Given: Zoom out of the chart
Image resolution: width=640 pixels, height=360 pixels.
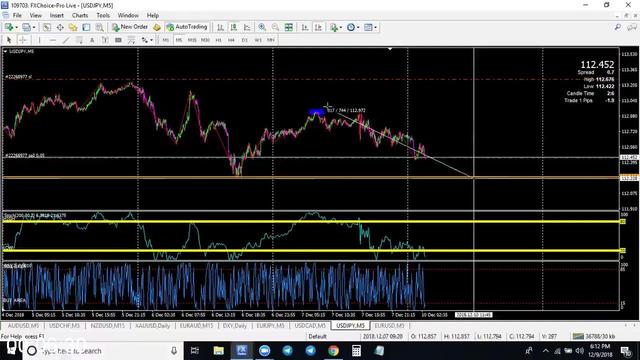Looking at the screenshot, I should tap(276, 27).
